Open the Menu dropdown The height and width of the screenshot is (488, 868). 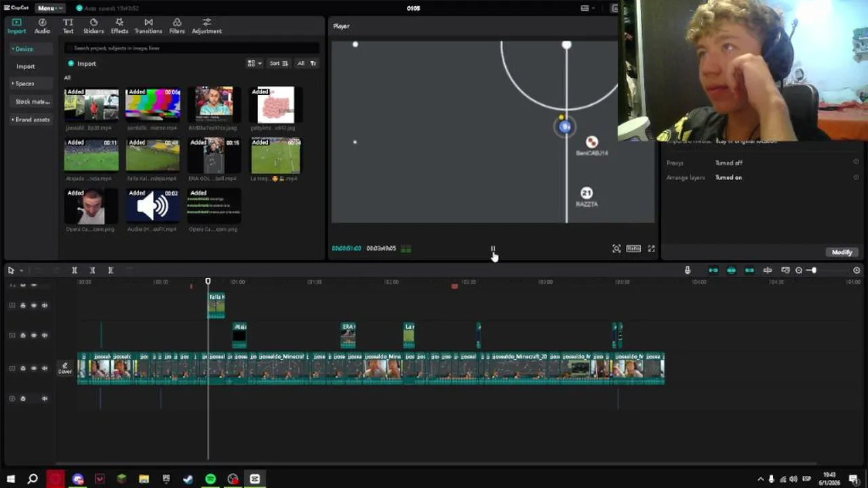coord(49,8)
